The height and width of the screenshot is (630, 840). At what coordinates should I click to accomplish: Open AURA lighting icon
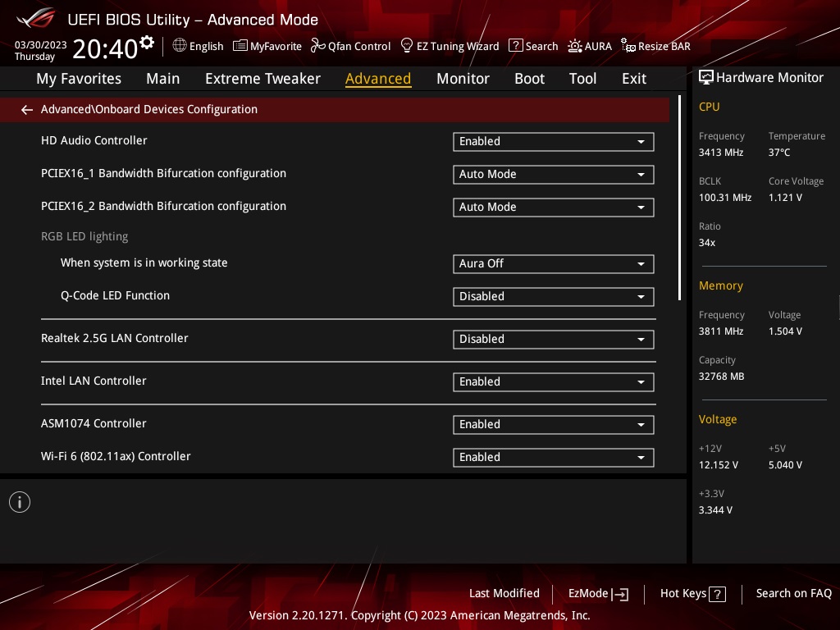pyautogui.click(x=575, y=46)
